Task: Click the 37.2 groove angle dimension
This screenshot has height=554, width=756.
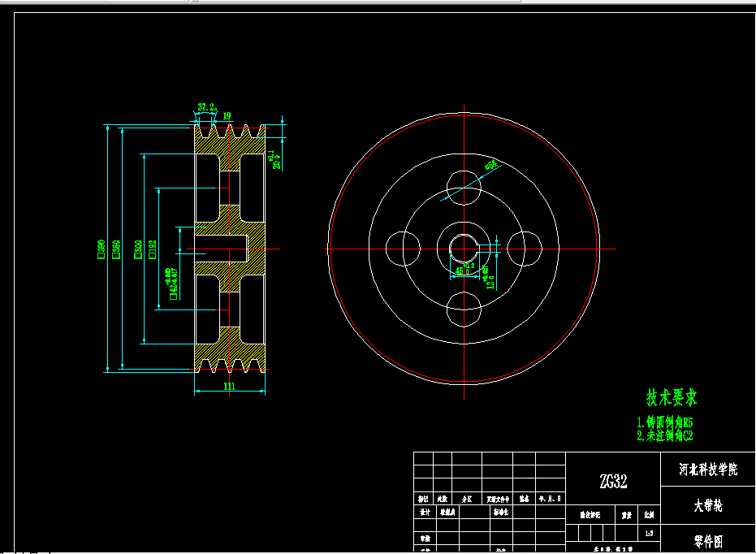Action: 207,107
